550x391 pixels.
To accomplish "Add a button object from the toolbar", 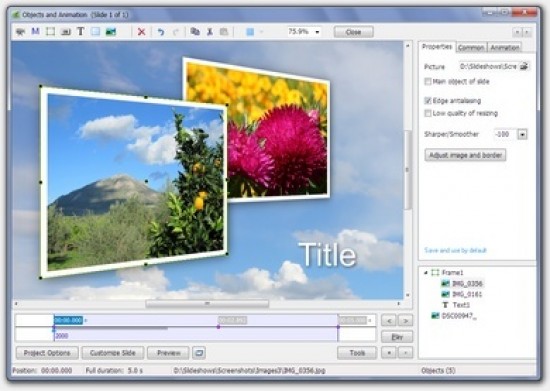I will [x=66, y=32].
